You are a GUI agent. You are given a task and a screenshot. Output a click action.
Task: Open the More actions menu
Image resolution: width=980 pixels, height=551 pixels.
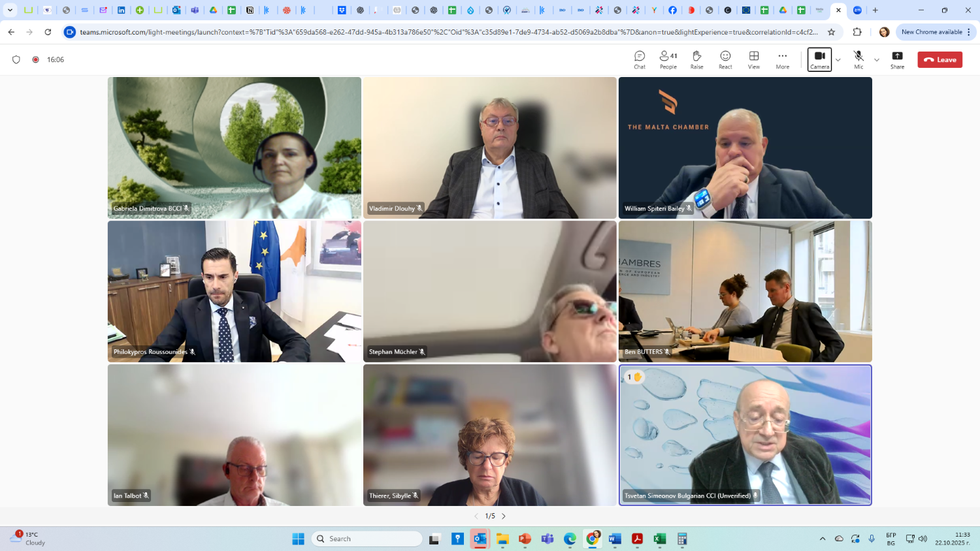point(782,59)
